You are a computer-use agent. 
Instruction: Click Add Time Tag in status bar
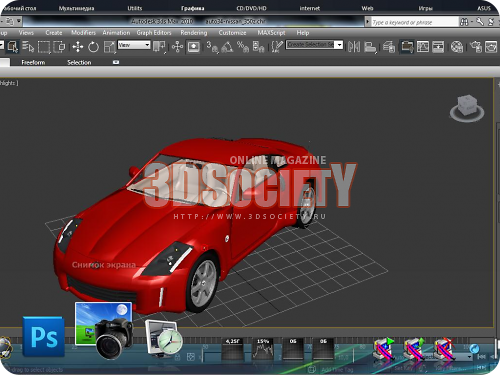(x=337, y=369)
